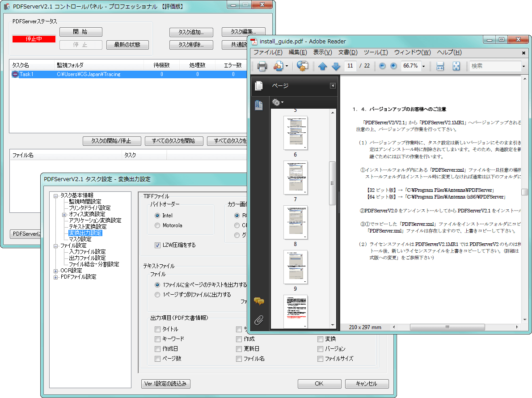Open the Attachments paperclip icon
Image resolution: width=532 pixels, height=398 pixels.
pyautogui.click(x=259, y=320)
